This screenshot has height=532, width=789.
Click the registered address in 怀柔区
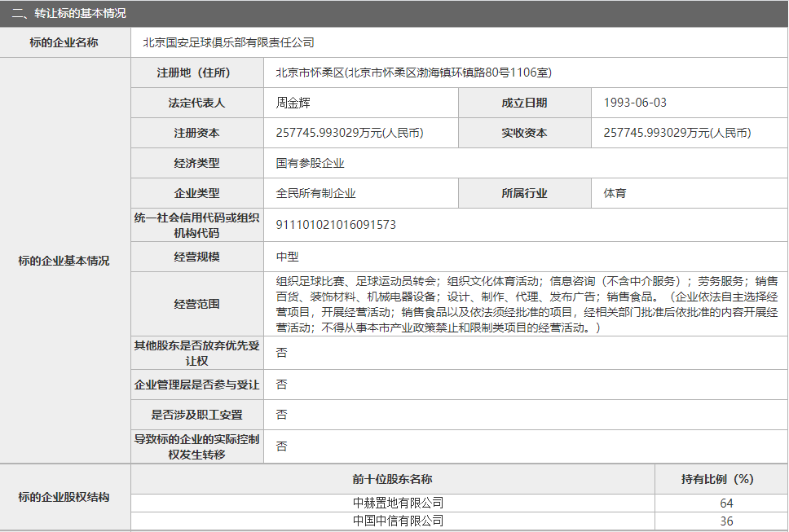click(414, 73)
